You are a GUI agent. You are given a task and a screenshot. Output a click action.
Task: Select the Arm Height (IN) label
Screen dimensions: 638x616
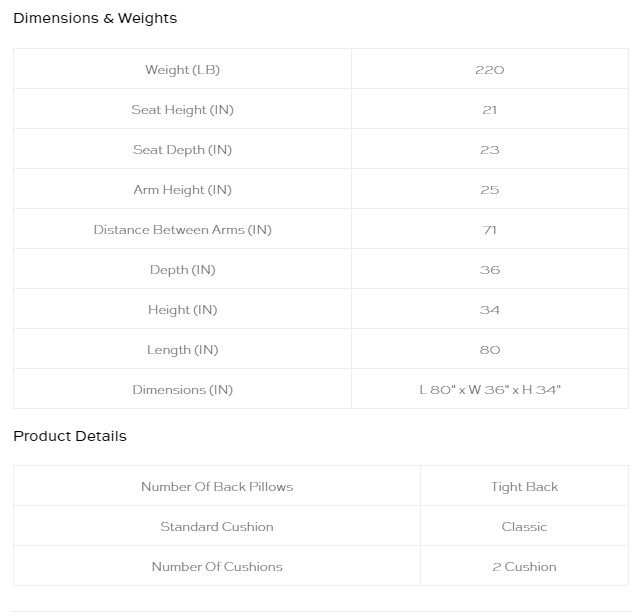pyautogui.click(x=182, y=190)
